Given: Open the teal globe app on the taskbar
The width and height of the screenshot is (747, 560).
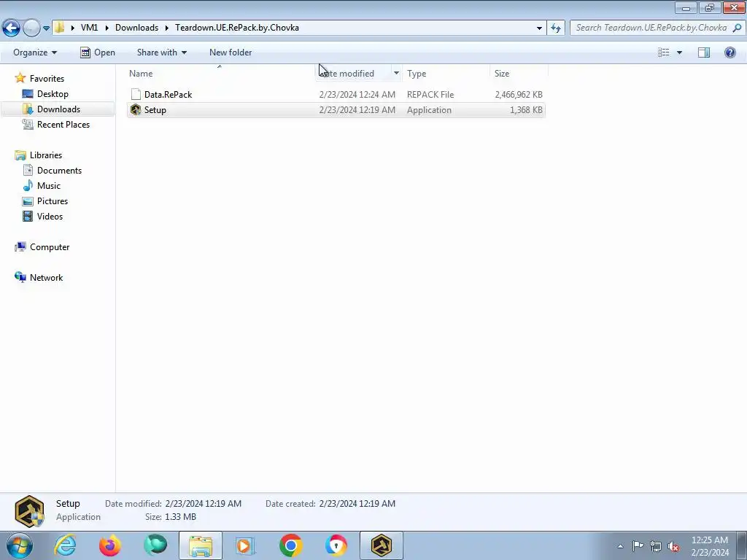Looking at the screenshot, I should pos(155,545).
